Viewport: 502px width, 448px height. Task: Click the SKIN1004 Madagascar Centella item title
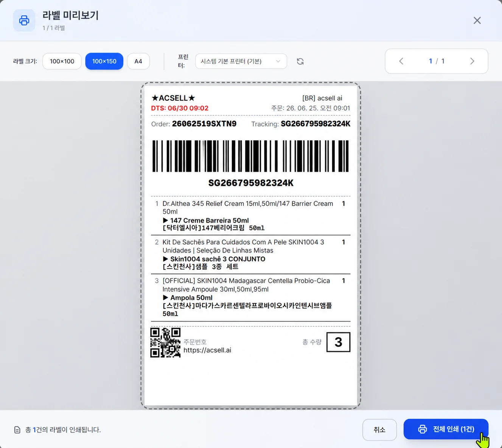246,285
